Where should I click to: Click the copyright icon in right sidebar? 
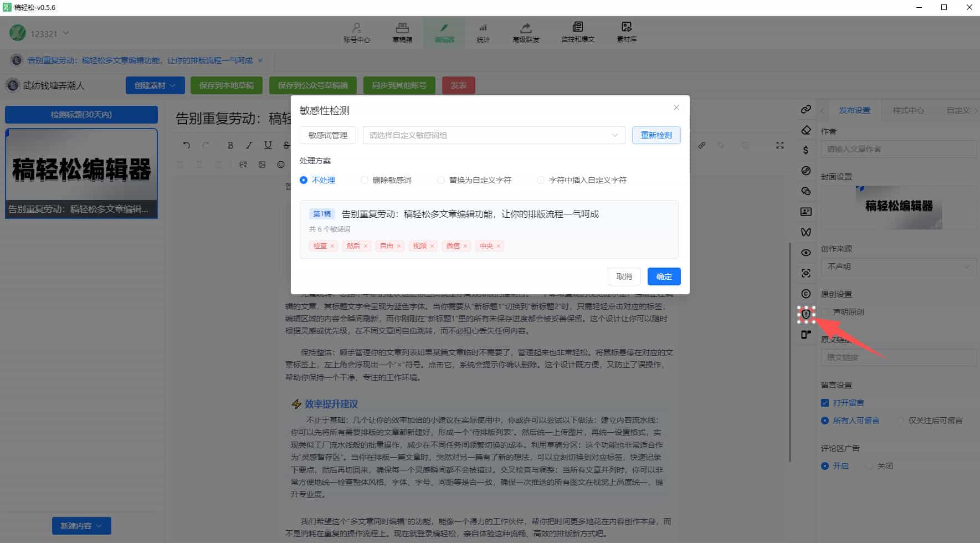805,293
